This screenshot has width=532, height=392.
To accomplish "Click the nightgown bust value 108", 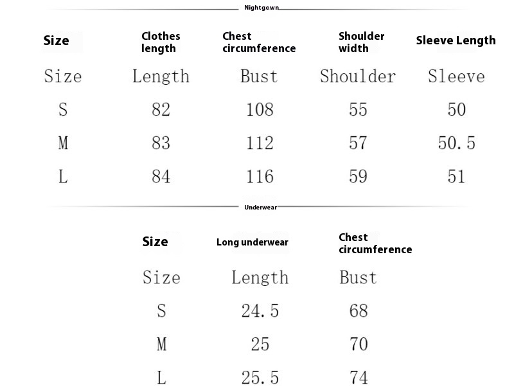I will (260, 109).
